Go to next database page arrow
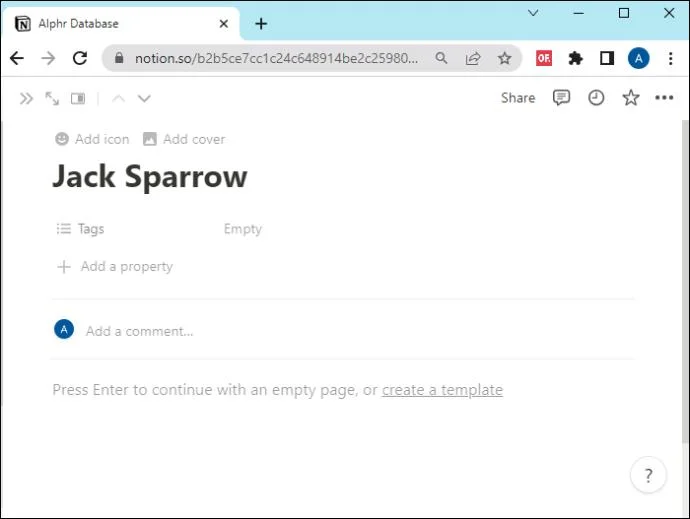The image size is (690, 519). point(144,99)
